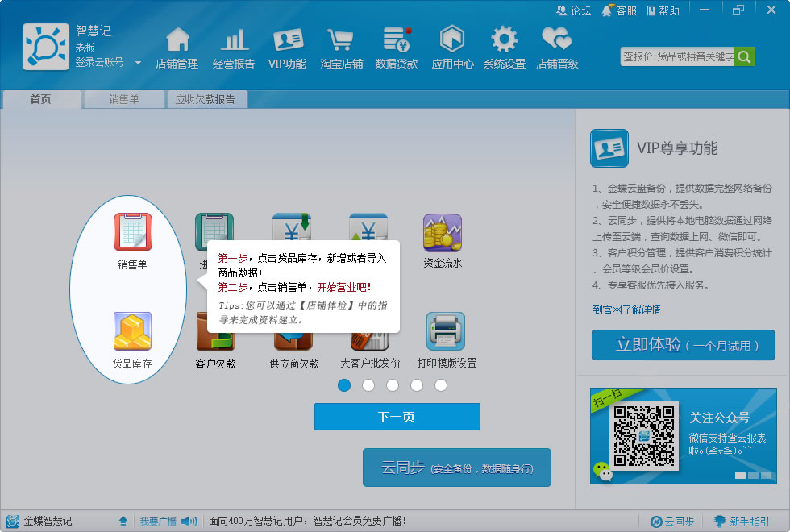
Task: Switch to the 销售单 tab
Action: pos(124,99)
